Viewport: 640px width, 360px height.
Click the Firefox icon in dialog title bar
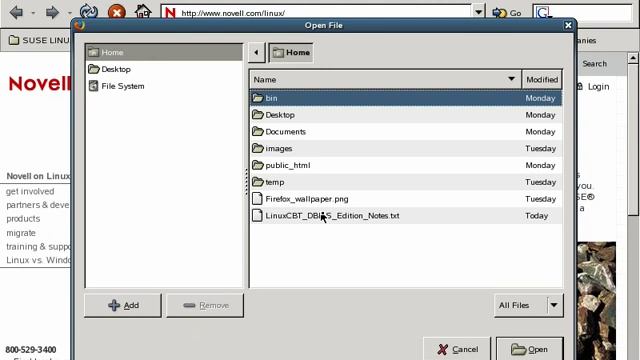(80, 25)
